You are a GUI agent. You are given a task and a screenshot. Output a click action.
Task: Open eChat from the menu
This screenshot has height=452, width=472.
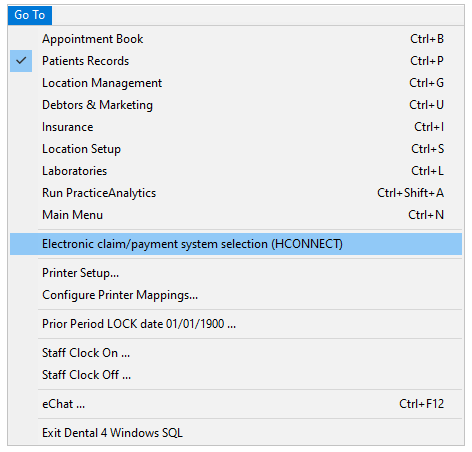(x=236, y=404)
